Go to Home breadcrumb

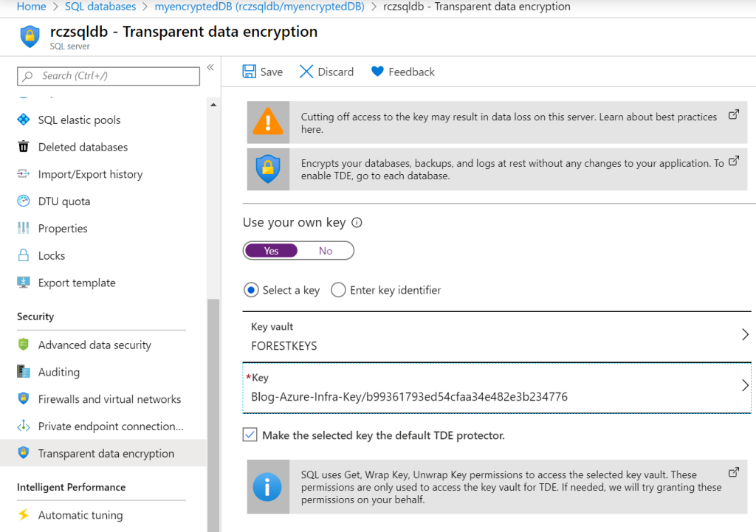coord(31,7)
